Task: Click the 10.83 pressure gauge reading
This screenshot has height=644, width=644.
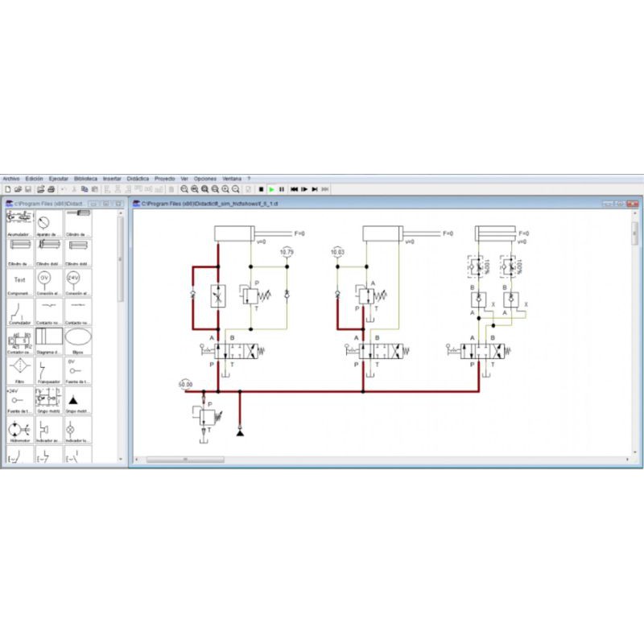Action: 337,252
